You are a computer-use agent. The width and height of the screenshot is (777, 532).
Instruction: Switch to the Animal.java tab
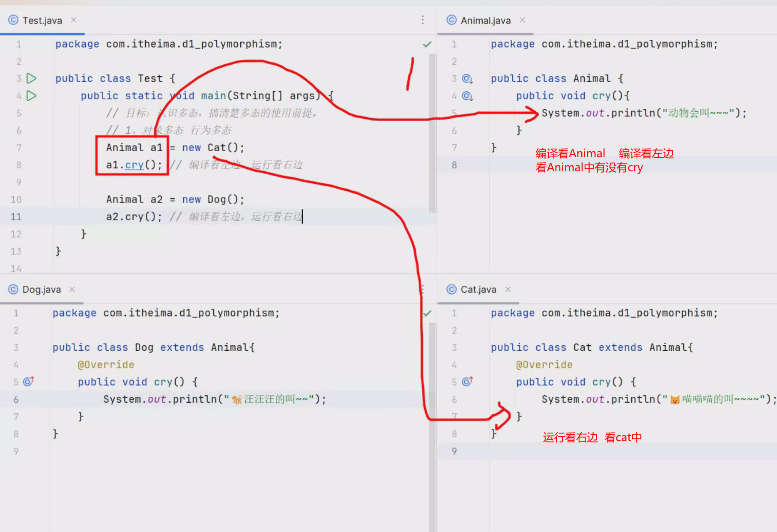click(x=485, y=21)
